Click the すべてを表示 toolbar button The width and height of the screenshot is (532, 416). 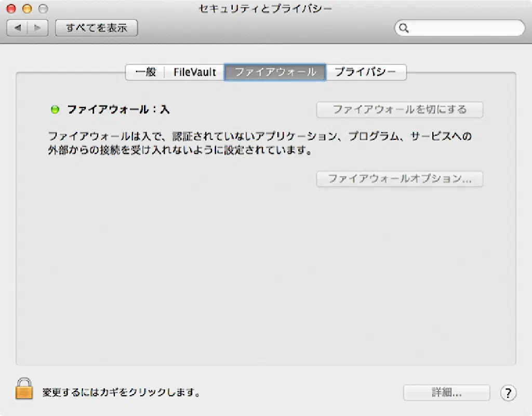pyautogui.click(x=96, y=28)
